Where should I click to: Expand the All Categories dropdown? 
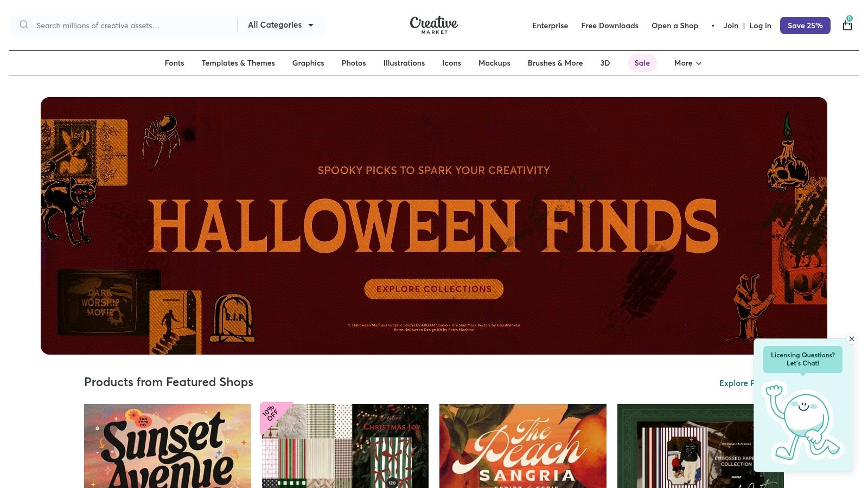point(281,25)
